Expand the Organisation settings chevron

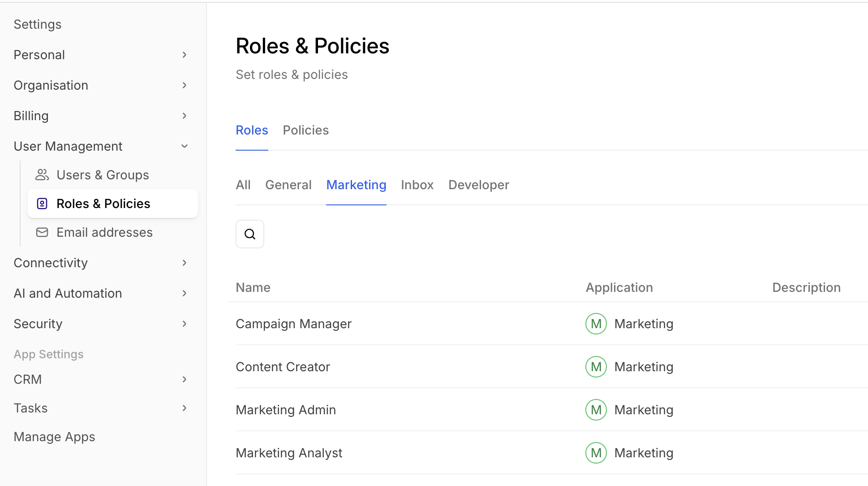pyautogui.click(x=184, y=85)
